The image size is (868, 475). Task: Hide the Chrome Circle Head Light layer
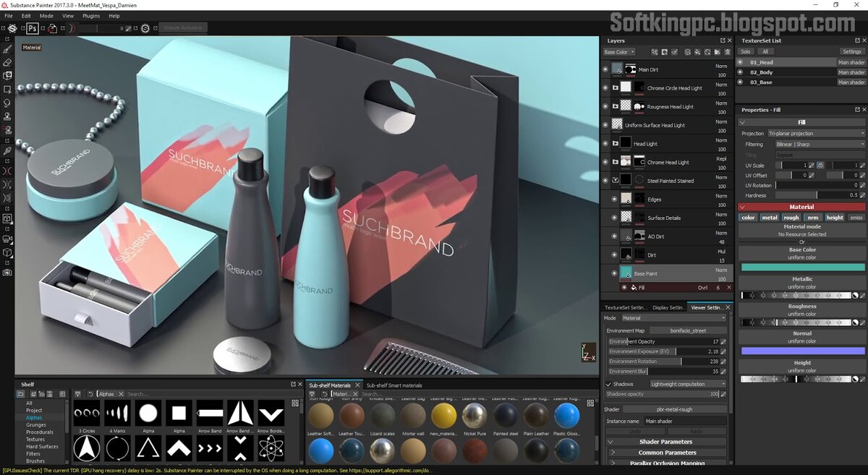pyautogui.click(x=606, y=87)
